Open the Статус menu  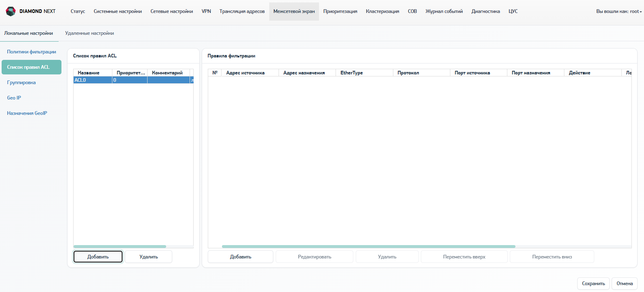[x=78, y=11]
